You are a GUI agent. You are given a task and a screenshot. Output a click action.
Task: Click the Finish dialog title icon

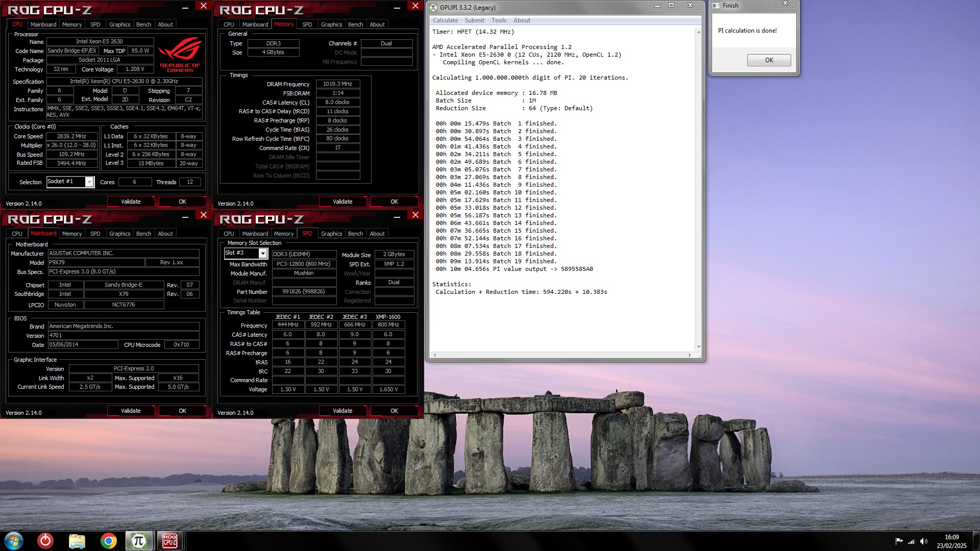pyautogui.click(x=716, y=6)
